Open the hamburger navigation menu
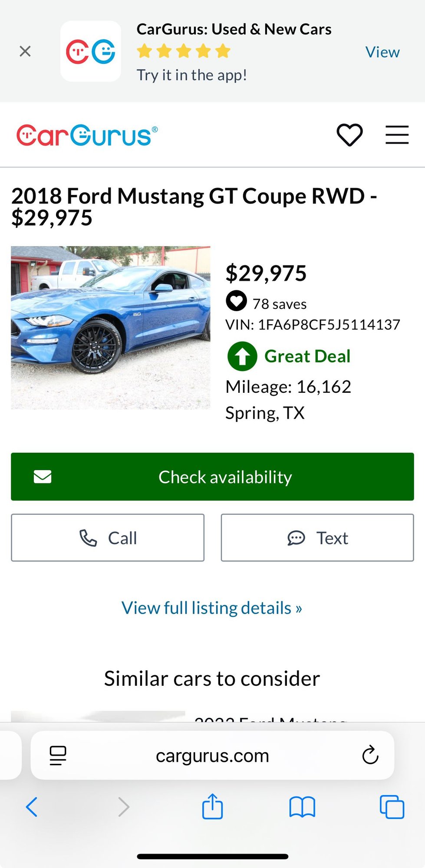Viewport: 425px width, 868px height. 397,135
